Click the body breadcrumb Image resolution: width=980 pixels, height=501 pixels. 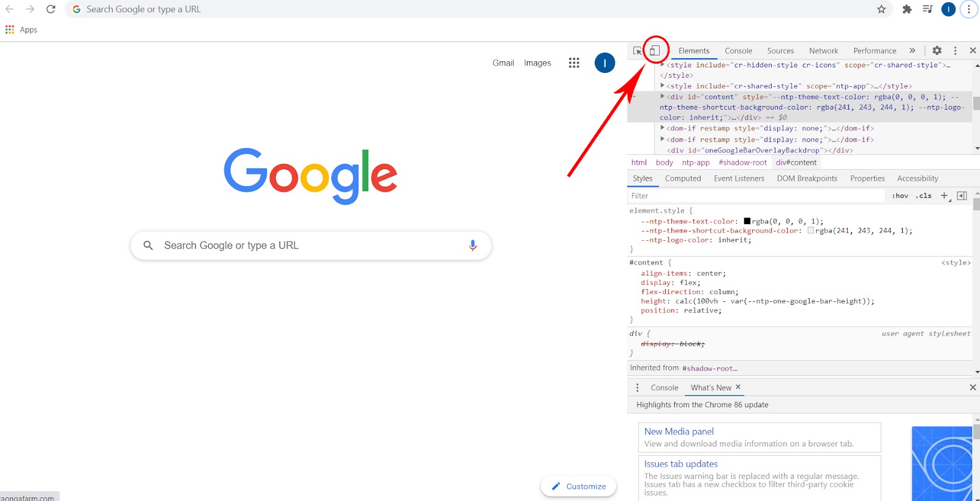(664, 162)
